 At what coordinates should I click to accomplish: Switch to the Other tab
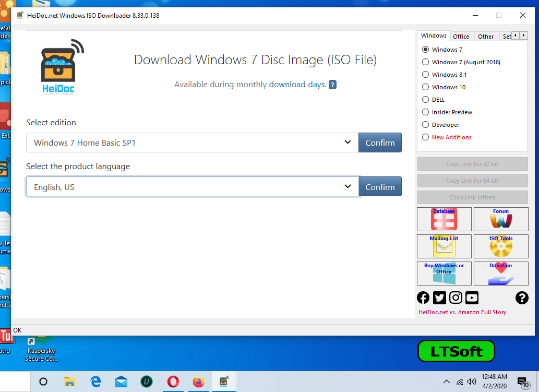tap(486, 37)
